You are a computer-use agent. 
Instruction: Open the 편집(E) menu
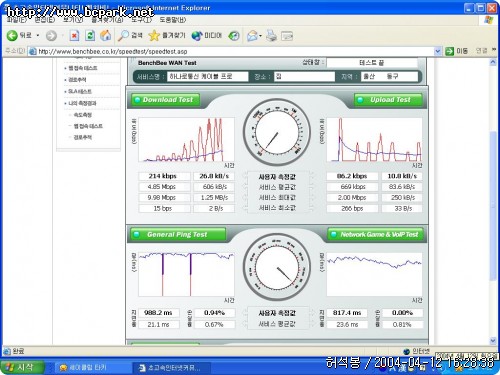click(x=44, y=20)
